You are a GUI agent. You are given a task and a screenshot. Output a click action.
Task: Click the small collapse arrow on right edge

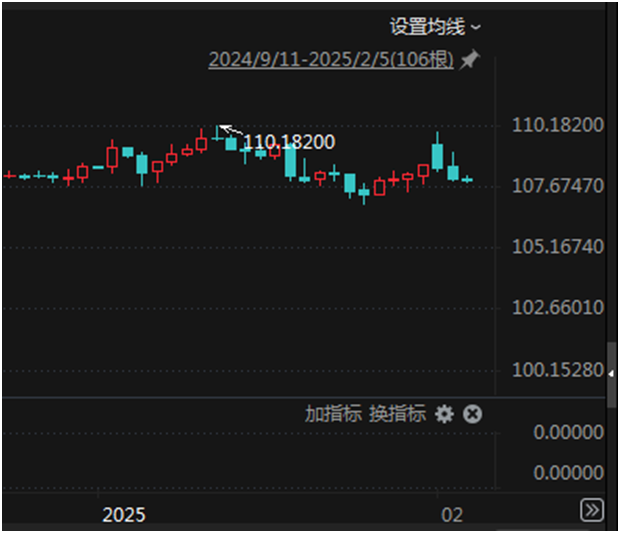(x=611, y=373)
